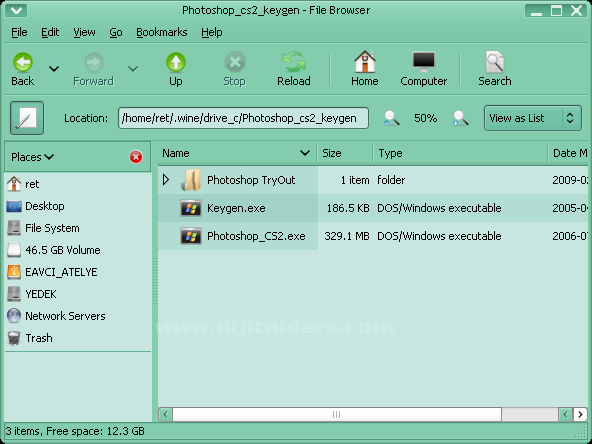Click the Keygen.exe file name

tap(236, 208)
